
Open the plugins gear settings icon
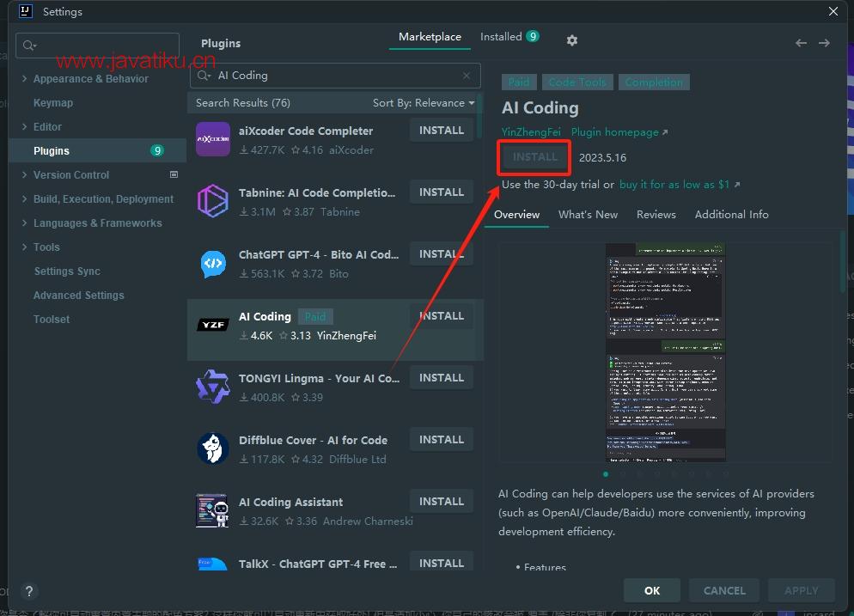click(x=571, y=40)
